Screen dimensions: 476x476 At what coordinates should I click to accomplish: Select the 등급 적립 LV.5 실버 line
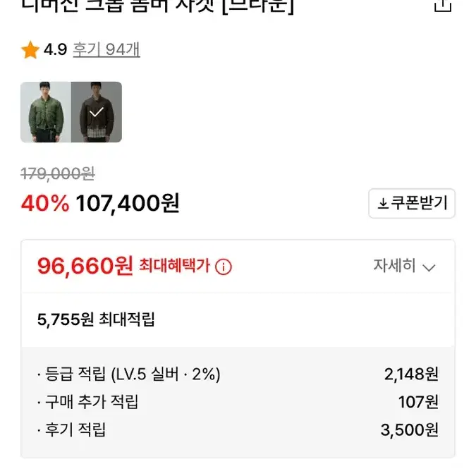coord(238,374)
